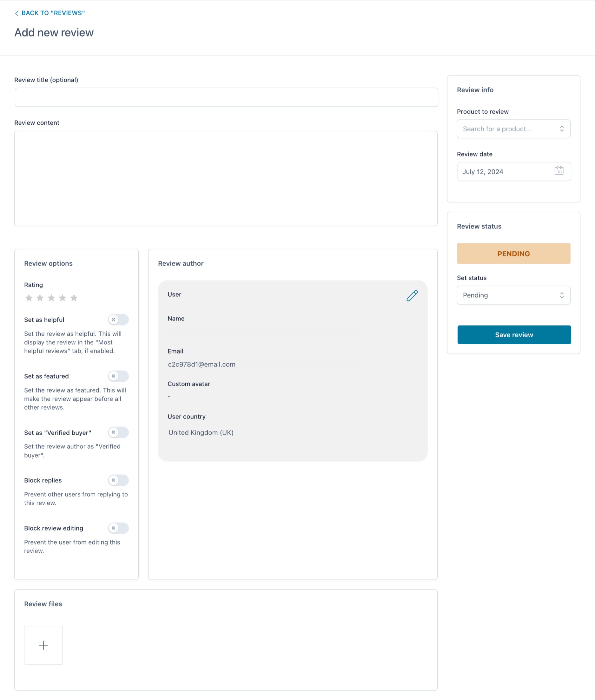Open the calendar icon in Review date
Screen dimensions: 595x700
tap(559, 170)
